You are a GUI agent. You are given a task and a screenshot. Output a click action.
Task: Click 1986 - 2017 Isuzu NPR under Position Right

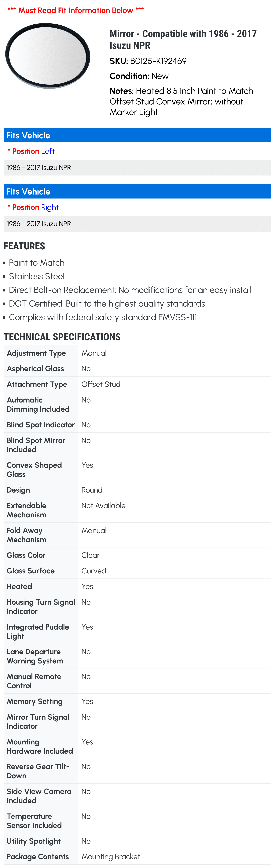click(39, 224)
